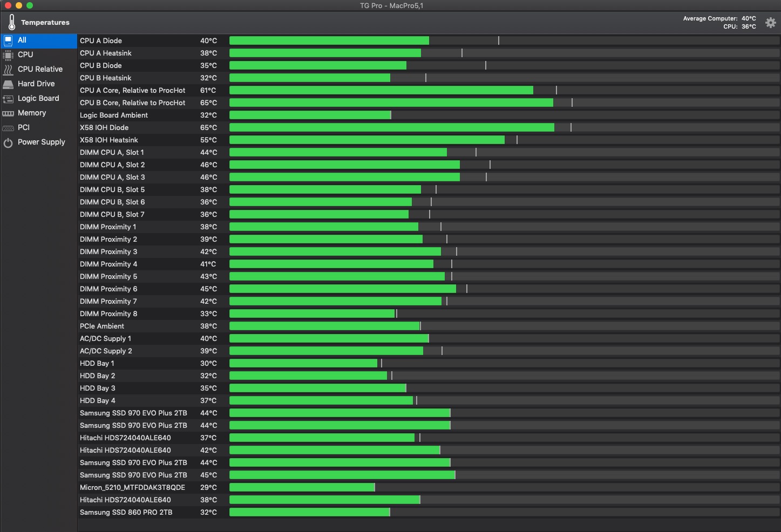Viewport: 781px width, 532px height.
Task: Click the 42°C value of the Hitachi drive
Action: click(208, 450)
